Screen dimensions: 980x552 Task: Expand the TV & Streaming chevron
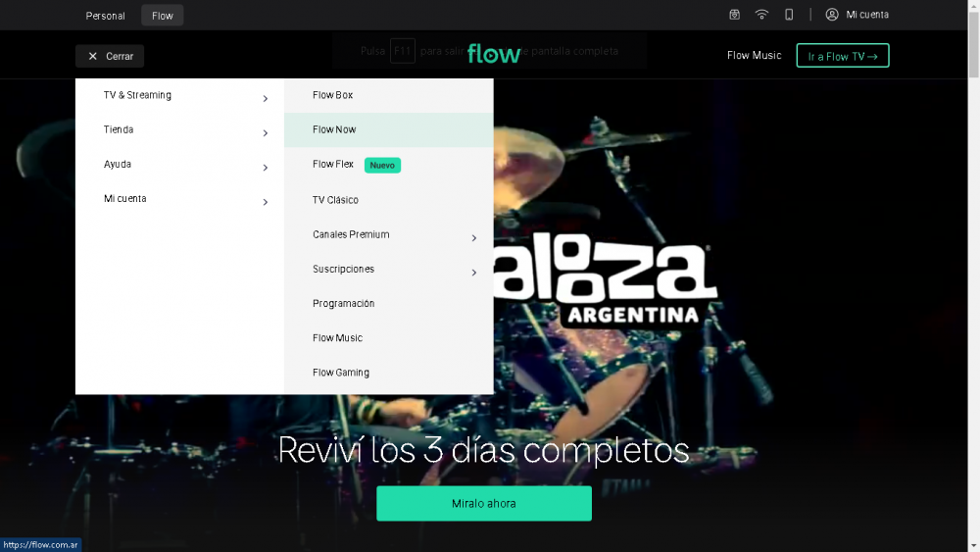pos(265,99)
